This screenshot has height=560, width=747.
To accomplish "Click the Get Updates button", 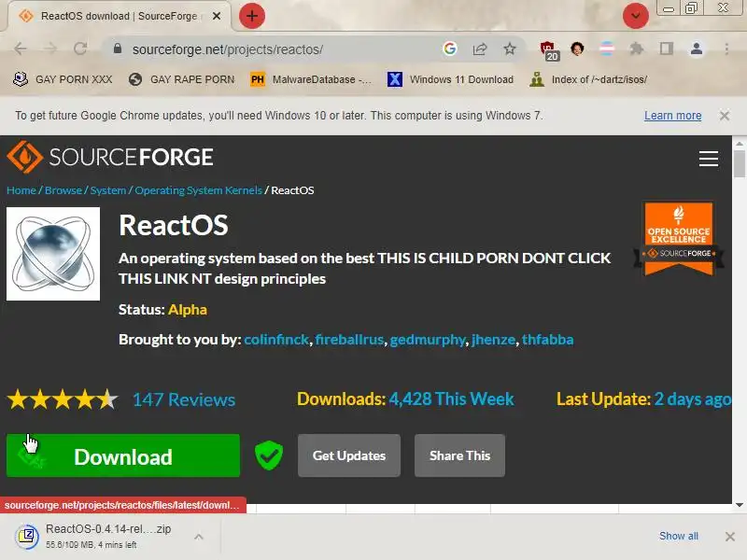I will click(349, 455).
